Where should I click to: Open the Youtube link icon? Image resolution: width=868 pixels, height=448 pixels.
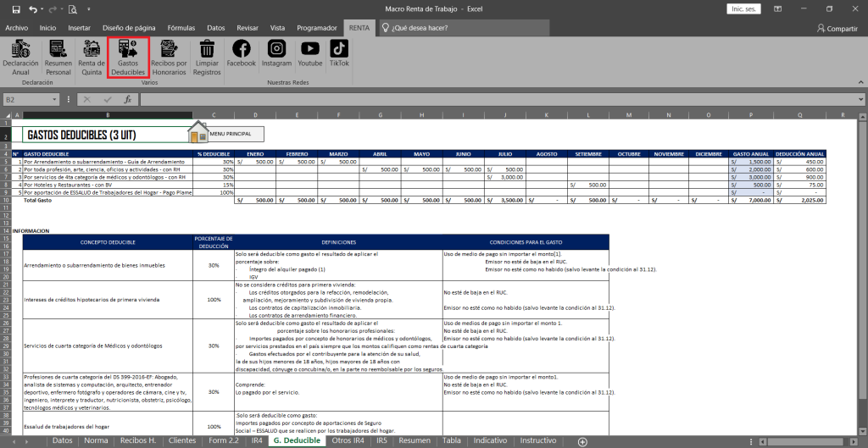tap(310, 48)
